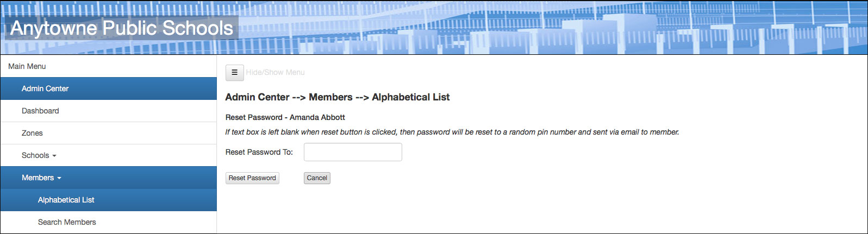868x234 pixels.
Task: Focus the Reset Password To text box
Action: click(x=353, y=152)
